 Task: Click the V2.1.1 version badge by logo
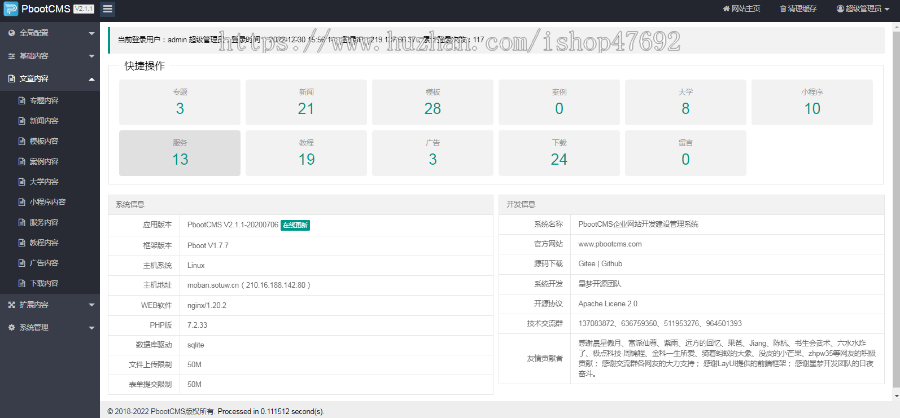(84, 9)
